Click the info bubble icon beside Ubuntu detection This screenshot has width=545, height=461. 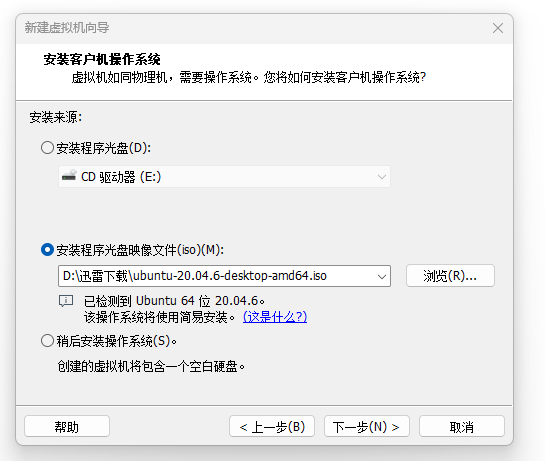(66, 301)
